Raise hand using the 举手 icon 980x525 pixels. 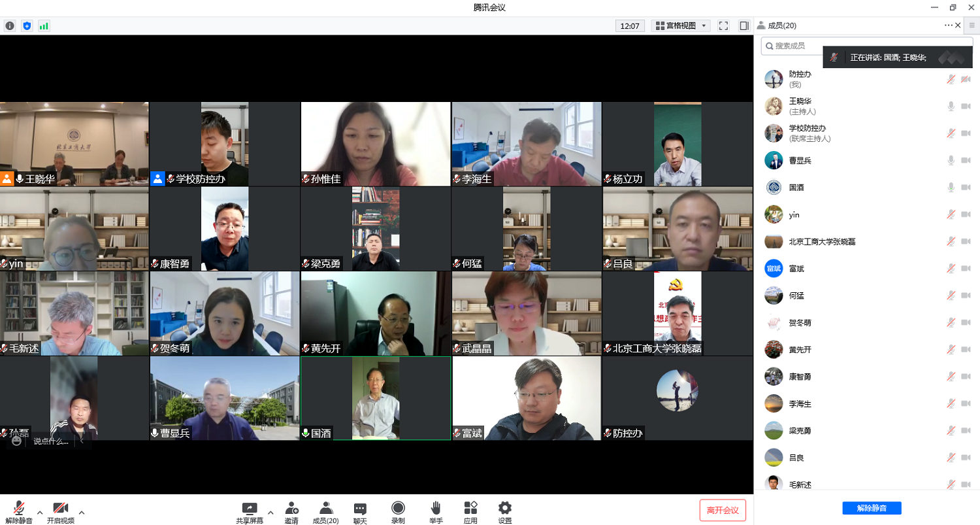point(436,508)
